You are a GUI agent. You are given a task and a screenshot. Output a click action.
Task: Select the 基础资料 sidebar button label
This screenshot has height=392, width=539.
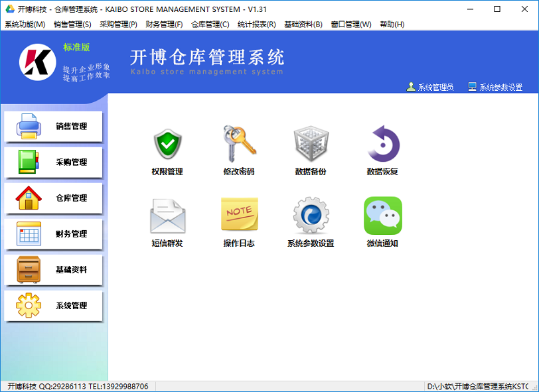[x=72, y=270]
